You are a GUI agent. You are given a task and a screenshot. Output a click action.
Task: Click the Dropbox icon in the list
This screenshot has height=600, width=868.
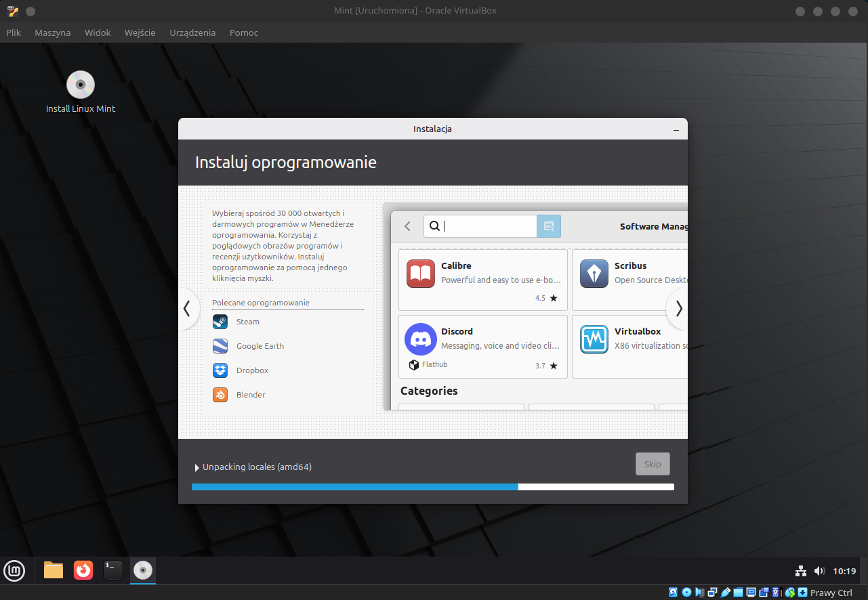click(x=220, y=370)
